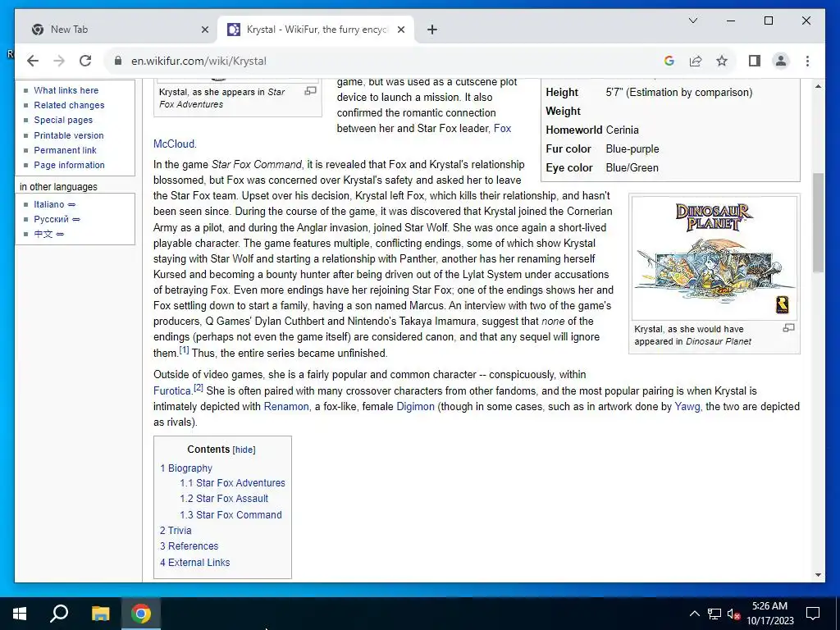Open the Chrome three-dot menu
This screenshot has height=630, width=840.
pyautogui.click(x=807, y=61)
